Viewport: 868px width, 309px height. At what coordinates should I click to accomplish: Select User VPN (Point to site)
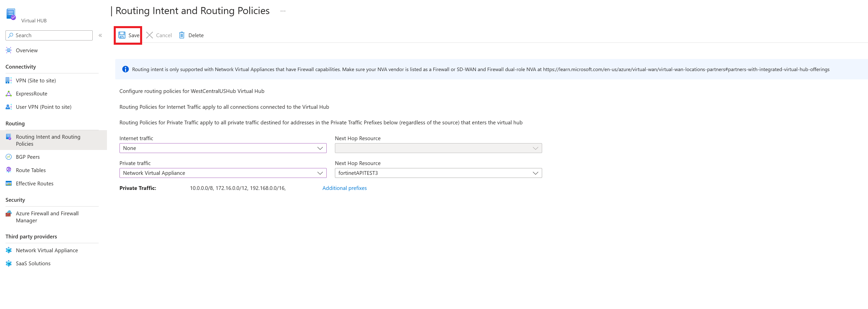[x=43, y=107]
